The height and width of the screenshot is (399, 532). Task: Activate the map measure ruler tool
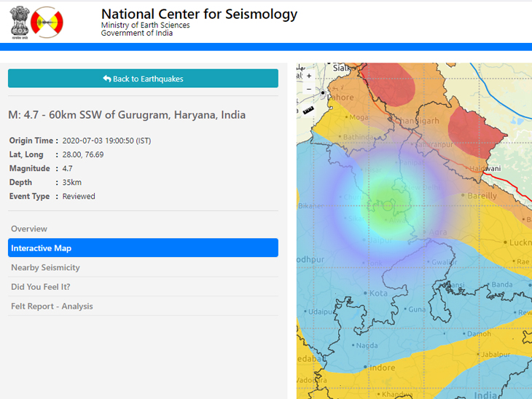(308, 111)
